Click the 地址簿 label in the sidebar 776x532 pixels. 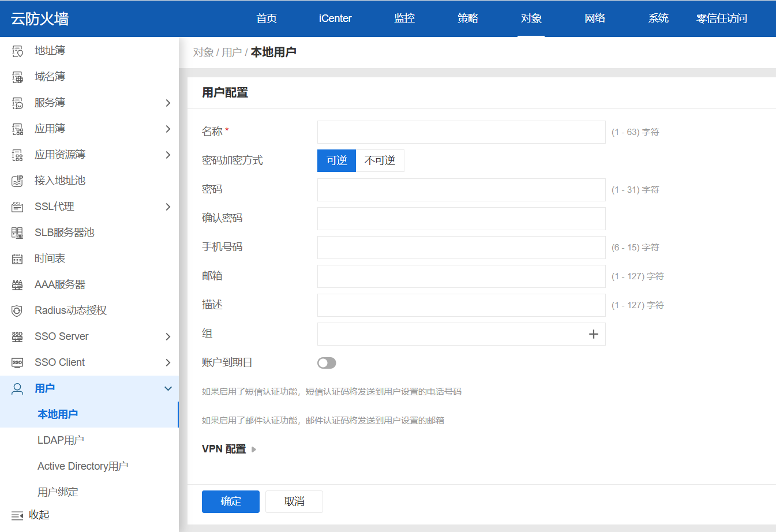50,51
